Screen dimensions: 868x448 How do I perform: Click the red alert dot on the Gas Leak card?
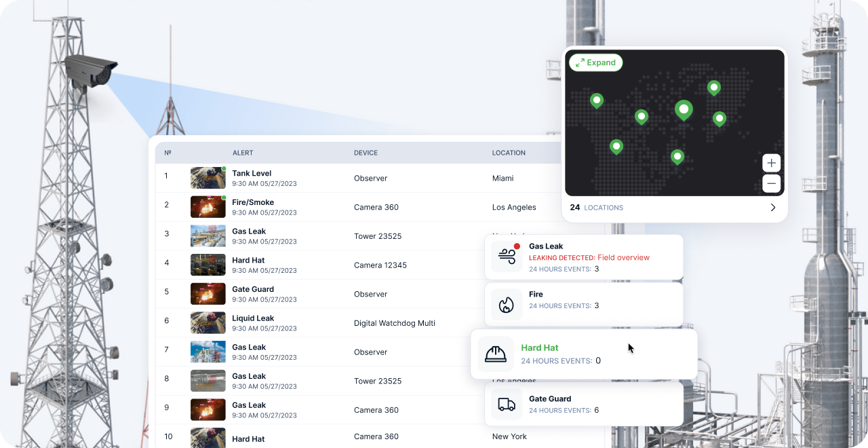[516, 246]
